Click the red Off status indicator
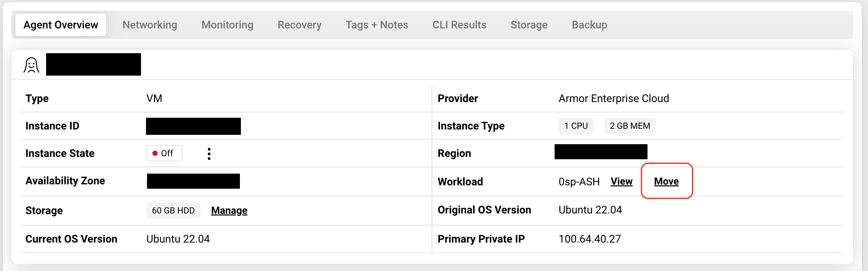 tap(164, 153)
